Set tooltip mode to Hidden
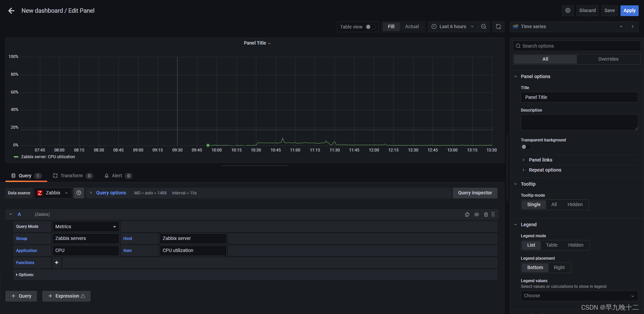644x314 pixels. tap(575, 204)
